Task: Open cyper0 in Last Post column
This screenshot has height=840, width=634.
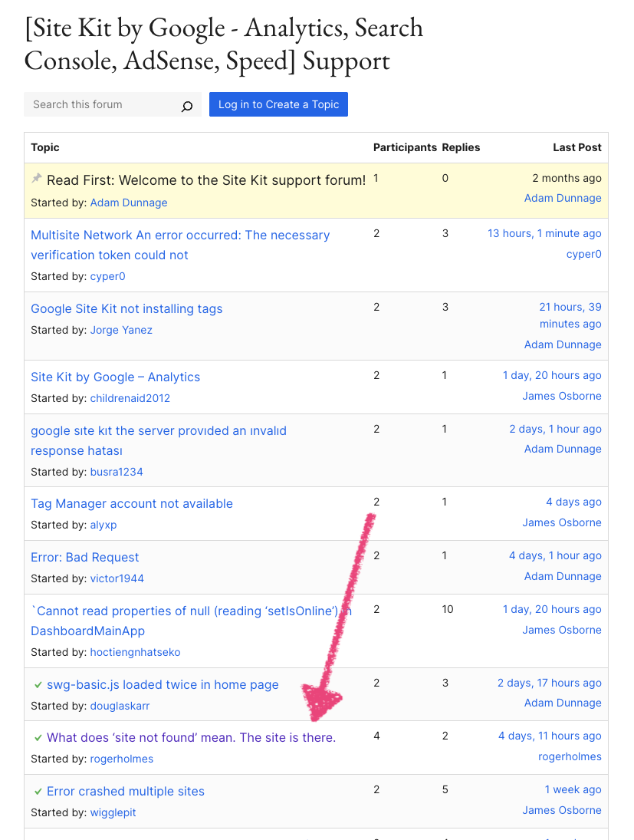Action: 583,255
